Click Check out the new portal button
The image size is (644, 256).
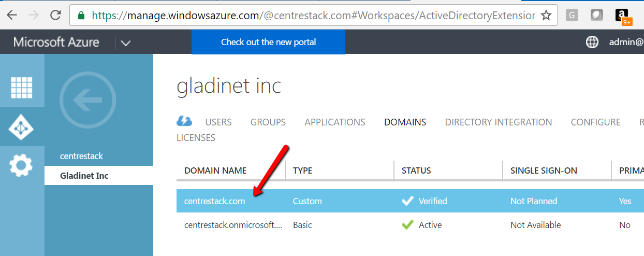268,42
